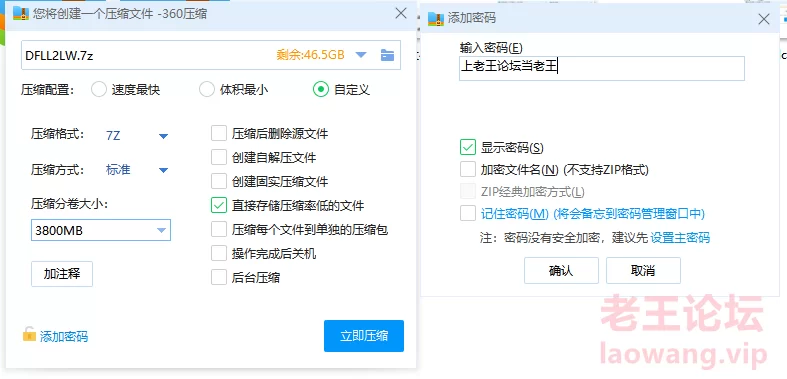787x379 pixels.
Task: Tick 加密文件名 checkbox
Action: [x=468, y=170]
